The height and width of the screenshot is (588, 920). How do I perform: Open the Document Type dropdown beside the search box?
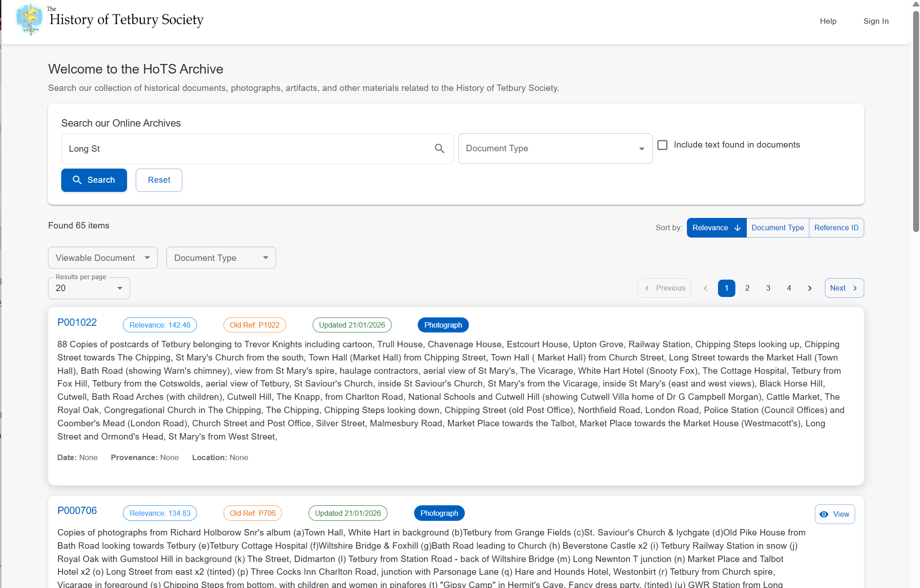pyautogui.click(x=641, y=148)
